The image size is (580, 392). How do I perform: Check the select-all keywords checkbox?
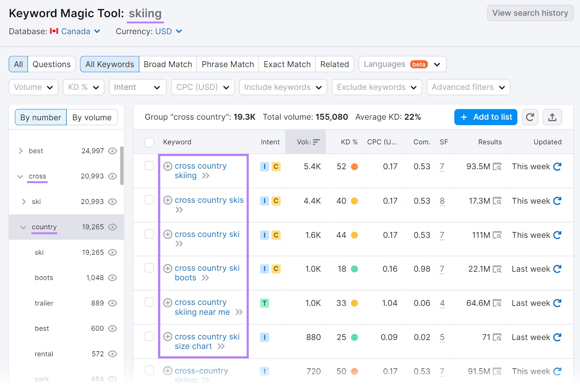coord(149,142)
